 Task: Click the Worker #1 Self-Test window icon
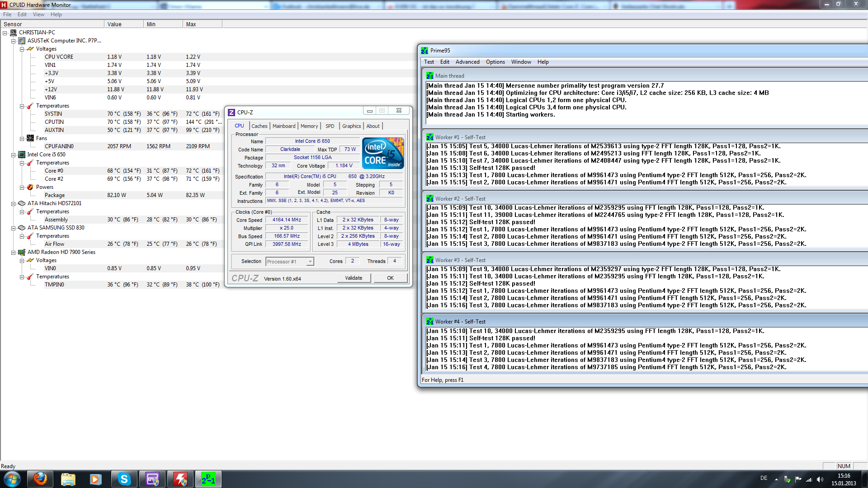pyautogui.click(x=429, y=137)
